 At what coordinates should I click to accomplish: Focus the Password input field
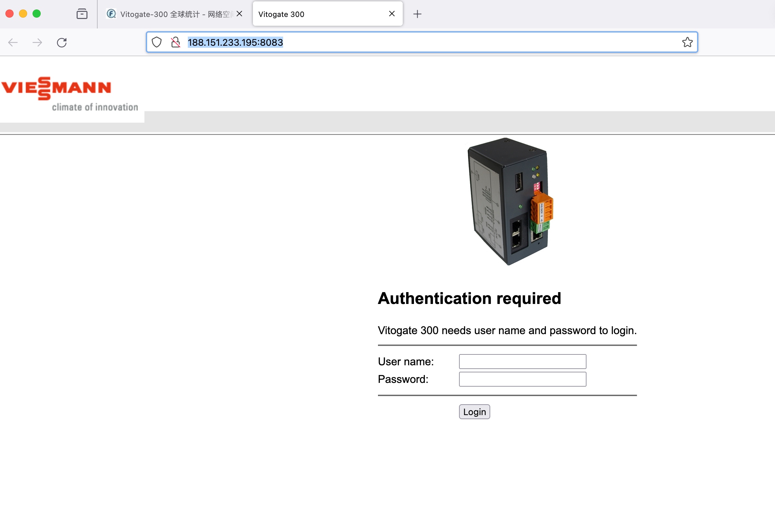click(522, 379)
